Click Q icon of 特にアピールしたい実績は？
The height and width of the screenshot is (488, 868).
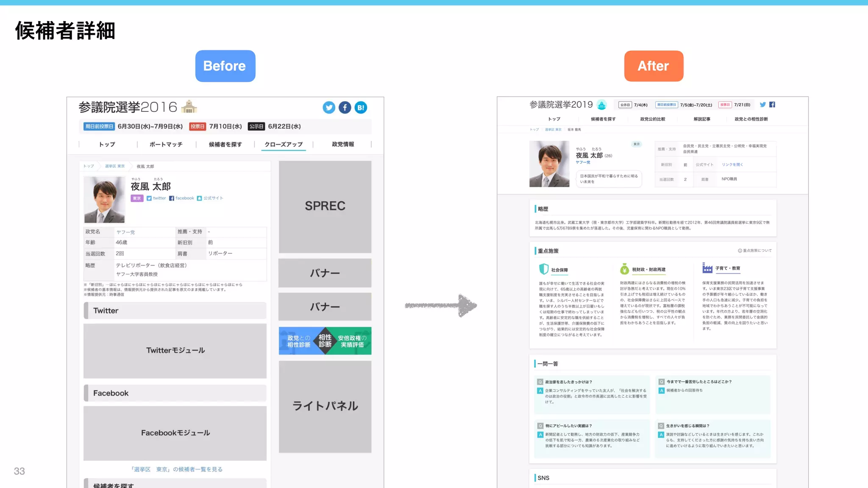point(540,426)
